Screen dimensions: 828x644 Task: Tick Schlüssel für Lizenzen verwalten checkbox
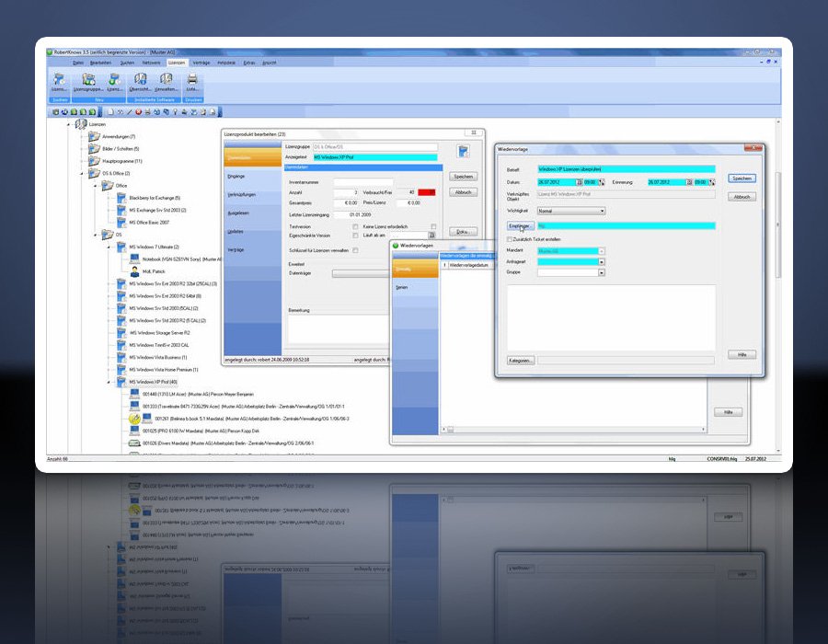click(355, 250)
